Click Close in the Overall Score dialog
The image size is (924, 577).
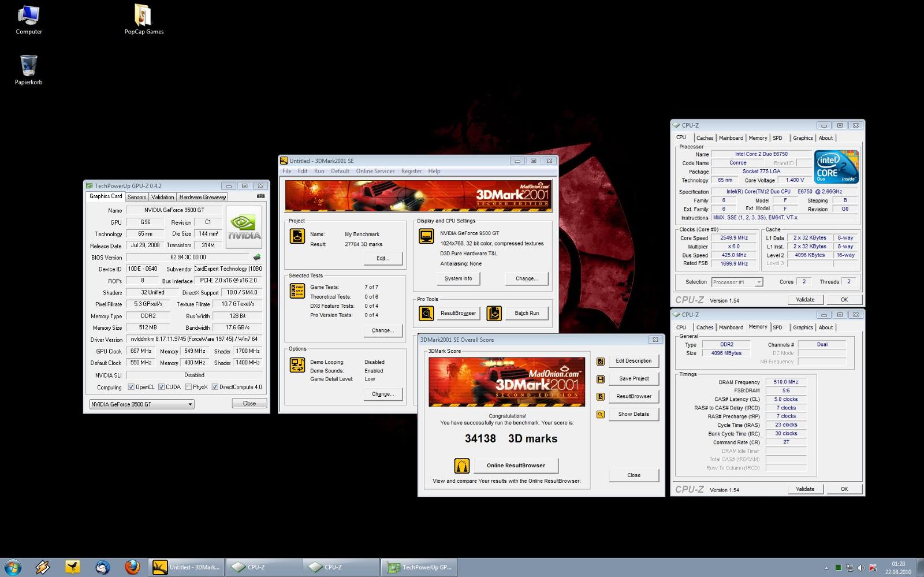[x=634, y=475]
